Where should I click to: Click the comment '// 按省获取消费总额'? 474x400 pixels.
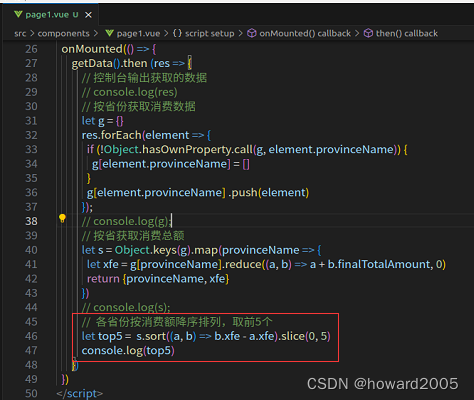(x=133, y=235)
